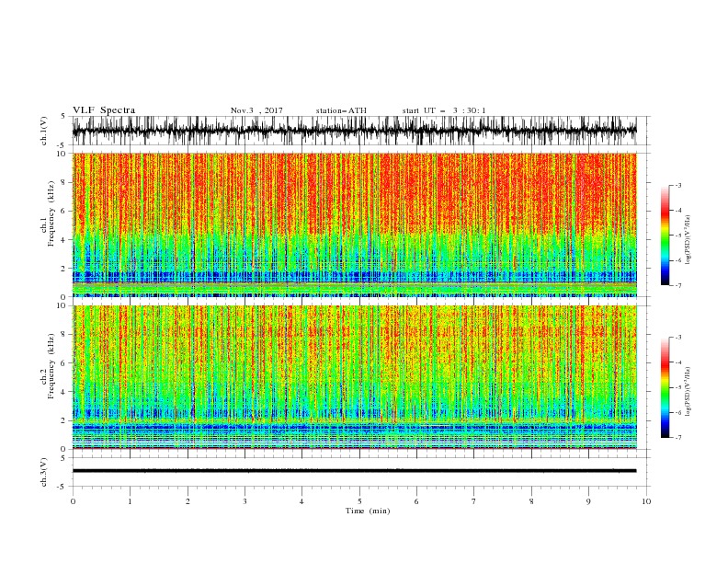Click the ch.2 spectrogram panel
Screen dimensions: 728x563
click(x=354, y=377)
